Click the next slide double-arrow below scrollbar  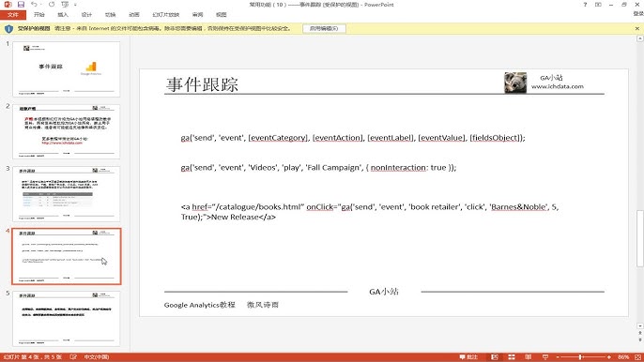[x=640, y=339]
